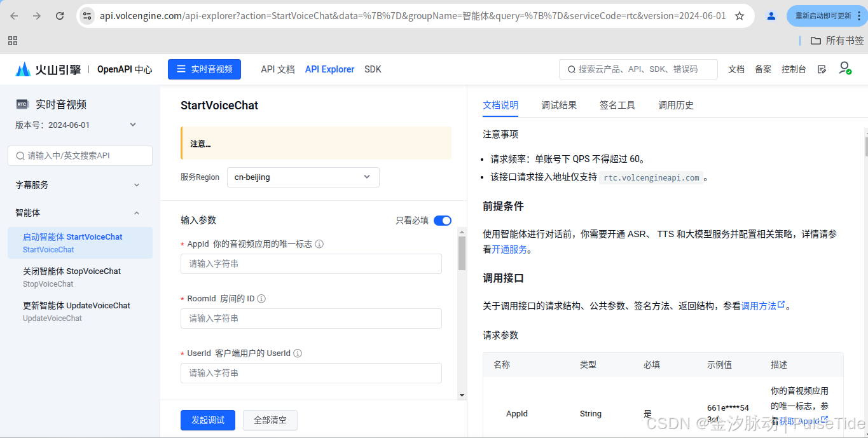The image size is (868, 438).
Task: Open the 获取 AppId link in table
Action: [804, 421]
